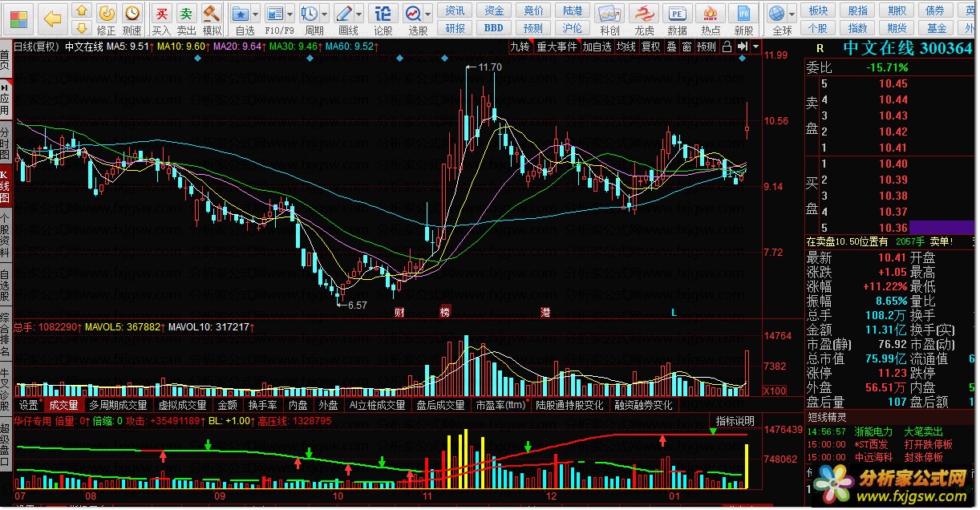The height and width of the screenshot is (510, 980).
Task: Click the 榜 event marker below chart
Action: (445, 312)
